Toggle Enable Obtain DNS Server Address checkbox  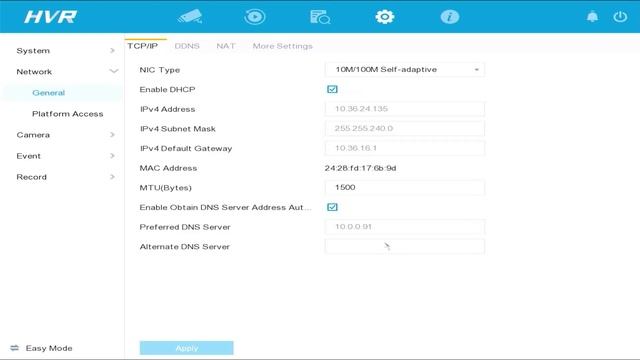(332, 207)
